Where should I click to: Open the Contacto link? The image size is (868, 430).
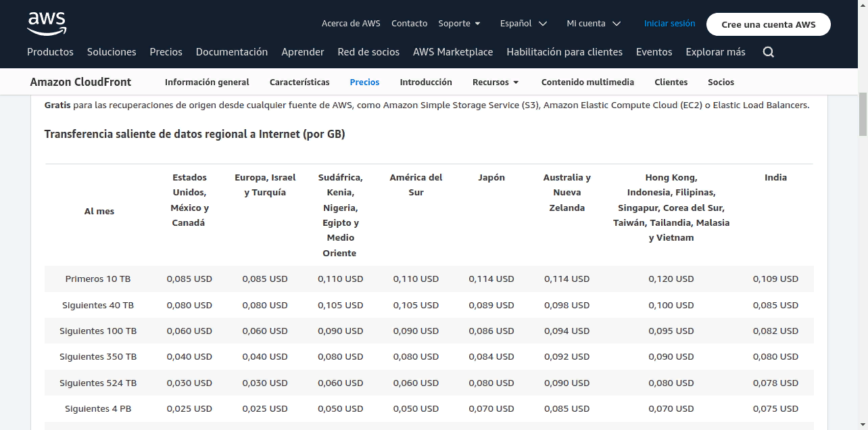409,23
